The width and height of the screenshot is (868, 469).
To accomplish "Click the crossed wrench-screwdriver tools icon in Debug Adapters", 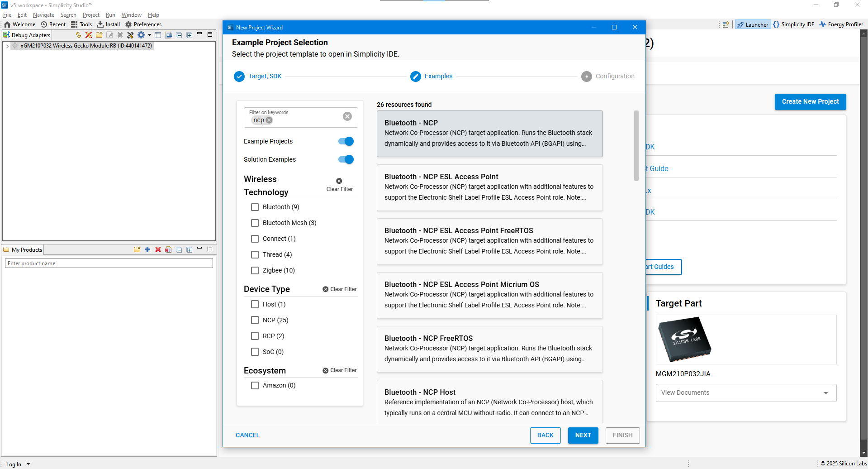I will 130,35.
